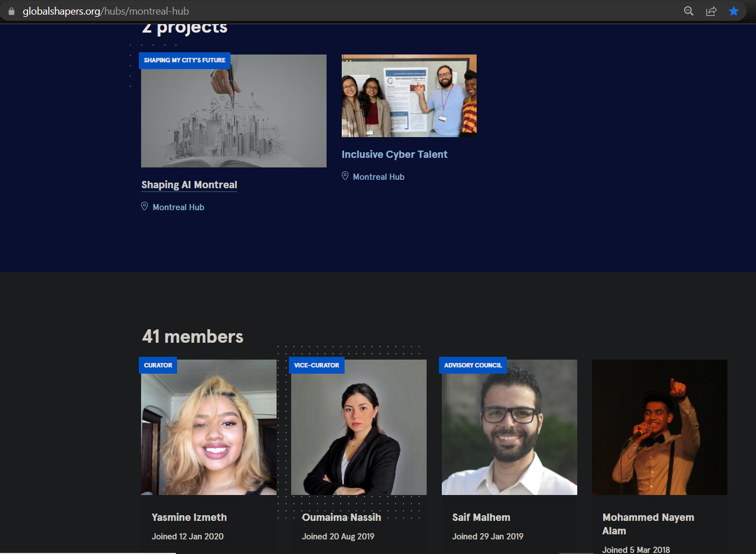Click the text 'Joined 5 Mar 2018'
The image size is (756, 554).
click(636, 550)
